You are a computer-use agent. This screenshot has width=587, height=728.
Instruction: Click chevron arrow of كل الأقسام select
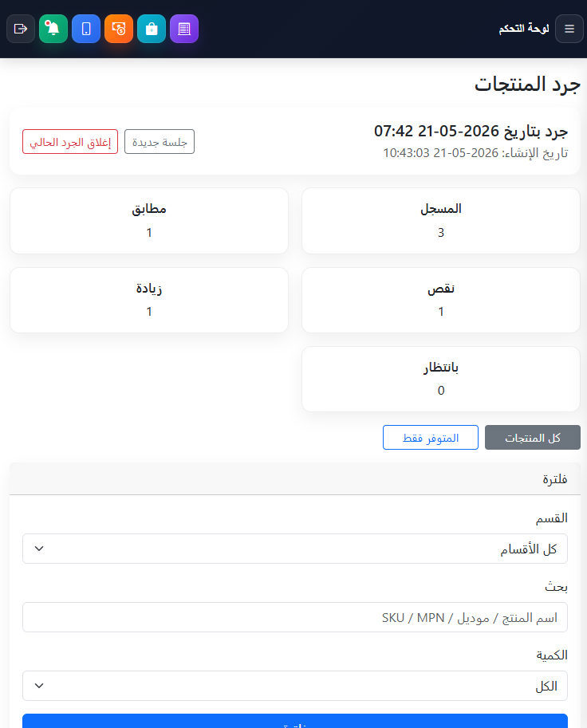click(x=39, y=549)
